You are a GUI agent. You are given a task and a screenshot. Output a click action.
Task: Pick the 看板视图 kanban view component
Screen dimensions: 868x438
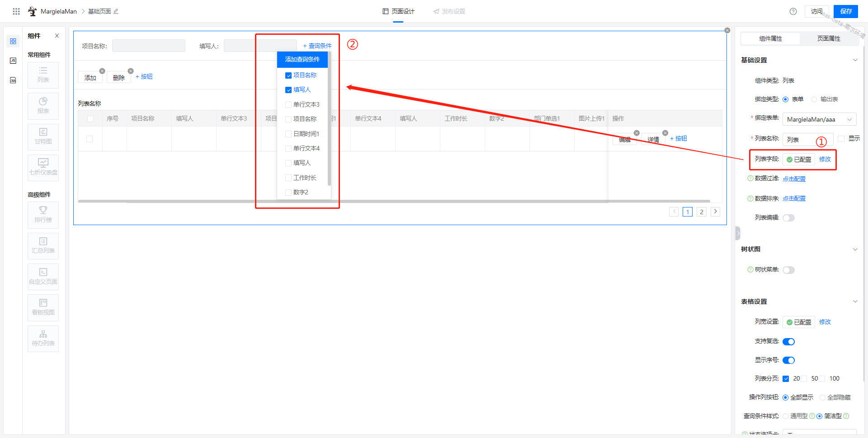click(43, 307)
